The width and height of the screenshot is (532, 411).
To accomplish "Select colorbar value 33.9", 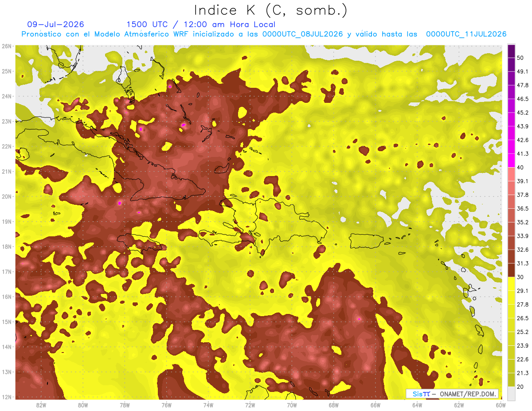I will coord(522,236).
